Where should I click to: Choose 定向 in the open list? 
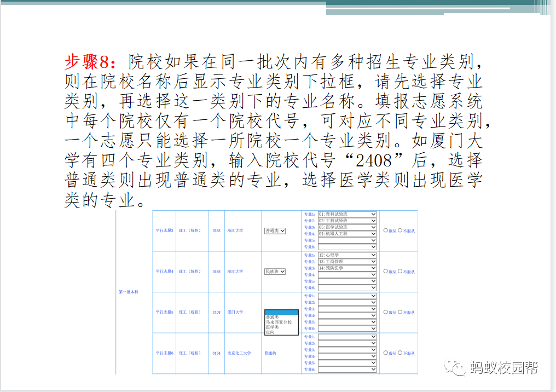pos(270,332)
